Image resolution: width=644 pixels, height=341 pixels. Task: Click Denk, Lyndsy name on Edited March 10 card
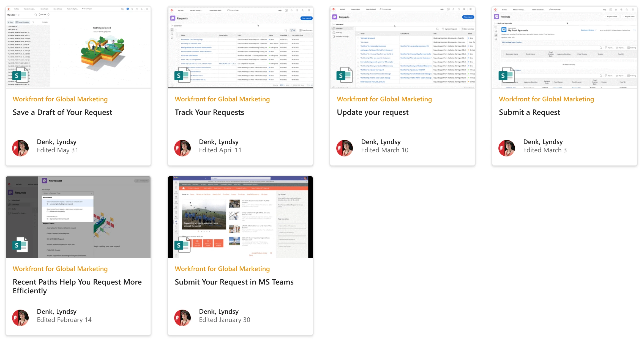click(x=381, y=142)
